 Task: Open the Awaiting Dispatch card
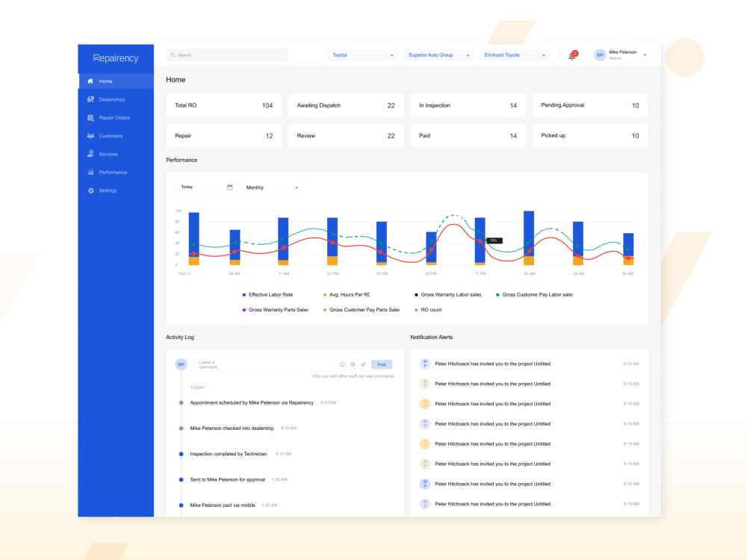pos(346,106)
